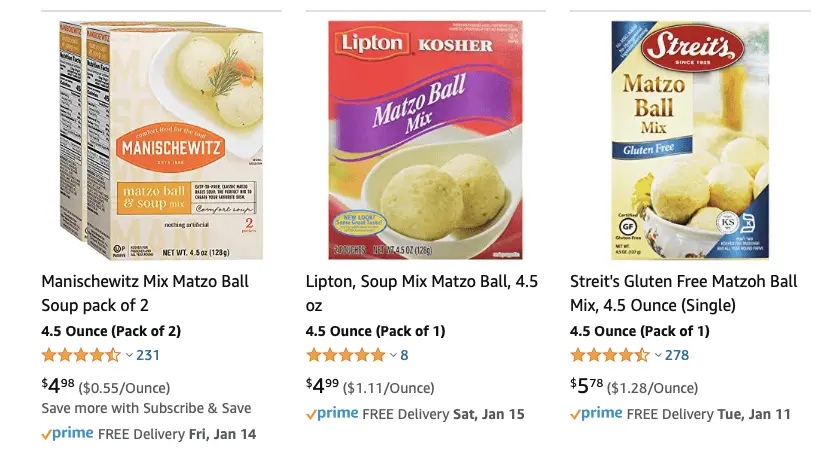Click the Prime logo under Lipton
Screen dimensions: 829x465
(x=332, y=413)
